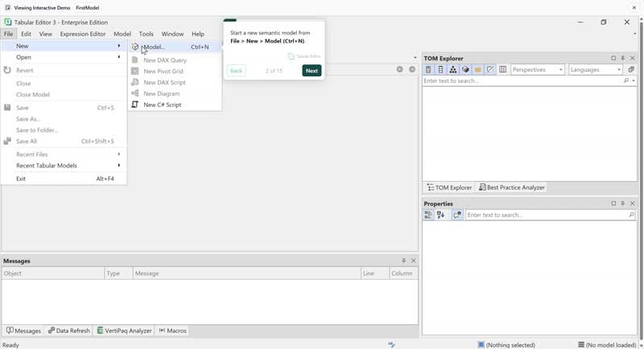Open the Languages dropdown
Screen dimensions: 644x349
[596, 70]
